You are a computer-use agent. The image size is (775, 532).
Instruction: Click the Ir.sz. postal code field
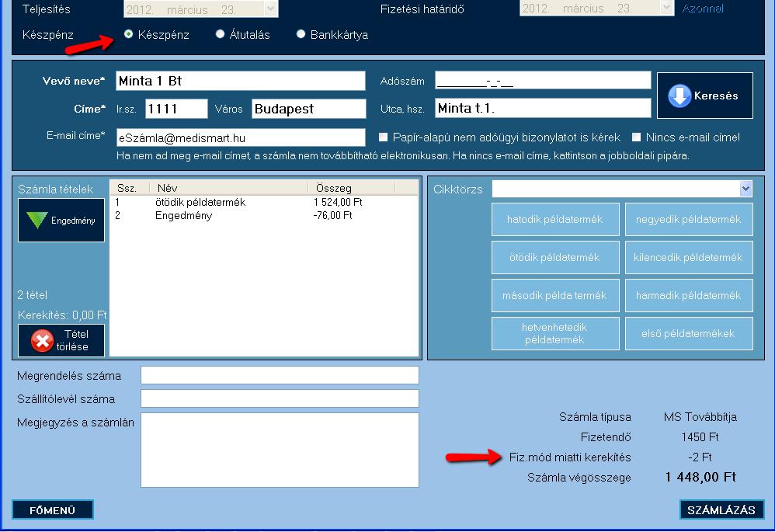click(x=176, y=108)
